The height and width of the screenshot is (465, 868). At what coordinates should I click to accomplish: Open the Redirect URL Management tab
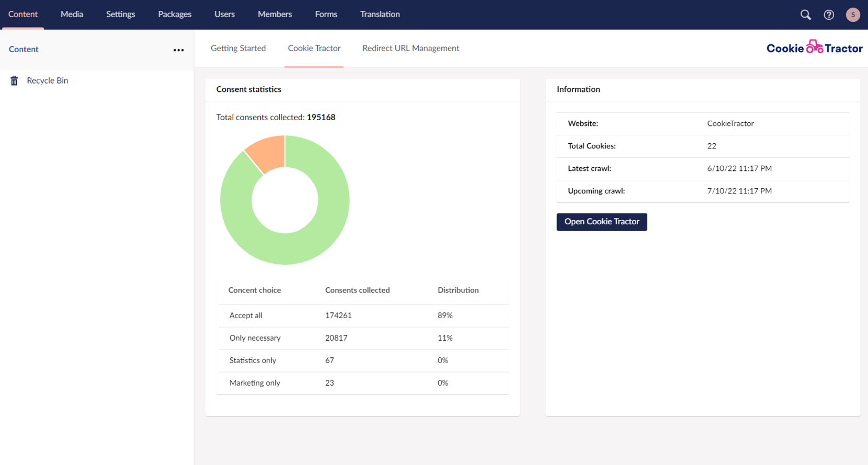pos(410,48)
